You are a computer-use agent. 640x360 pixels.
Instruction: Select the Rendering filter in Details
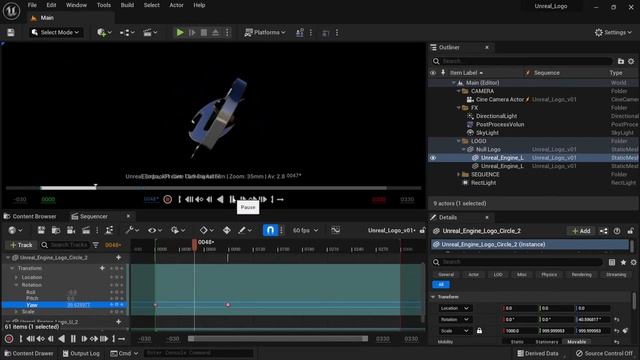click(581, 275)
